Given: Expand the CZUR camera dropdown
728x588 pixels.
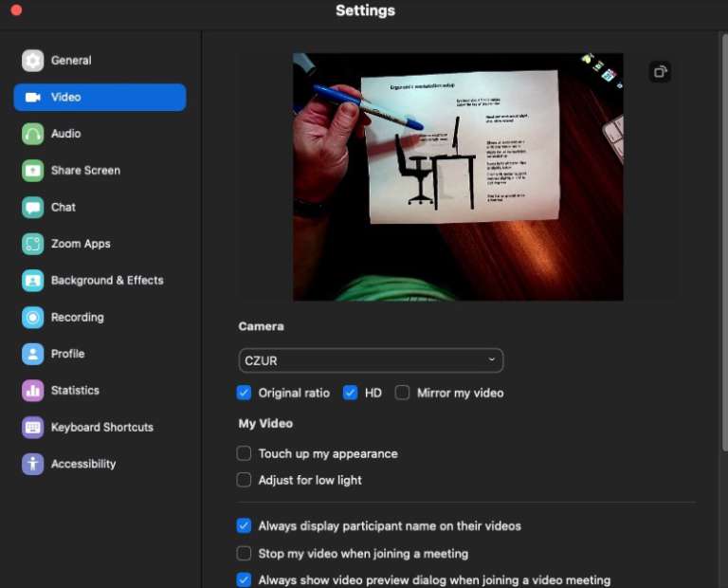Looking at the screenshot, I should [x=371, y=360].
